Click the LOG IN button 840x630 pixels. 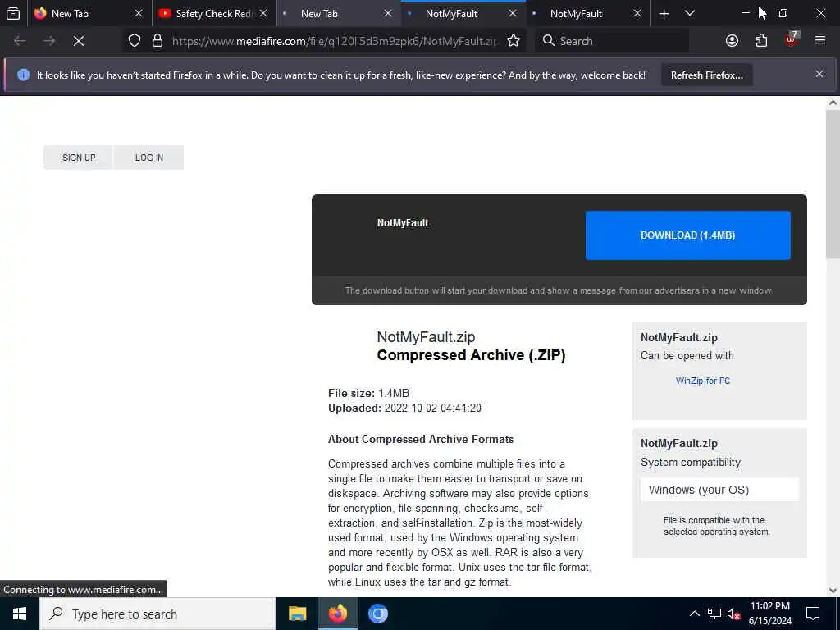click(x=149, y=157)
